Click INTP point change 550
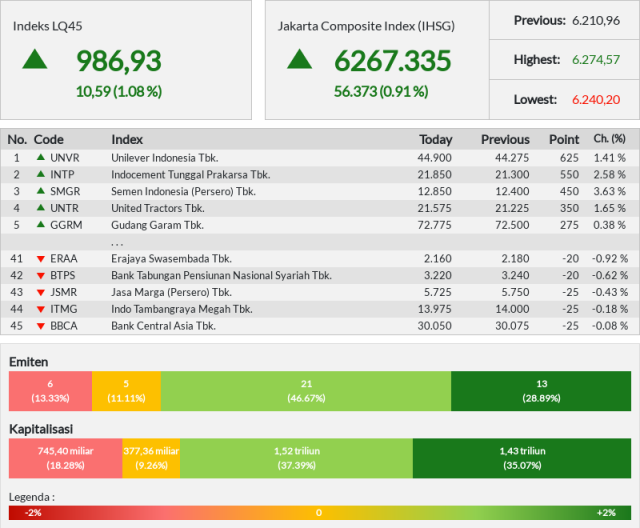The height and width of the screenshot is (528, 640). pyautogui.click(x=569, y=175)
